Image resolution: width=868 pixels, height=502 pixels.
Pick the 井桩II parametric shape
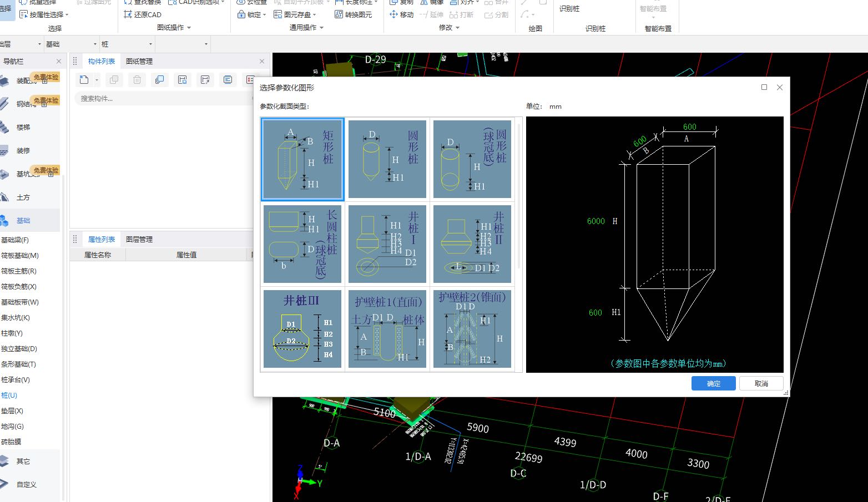click(472, 244)
